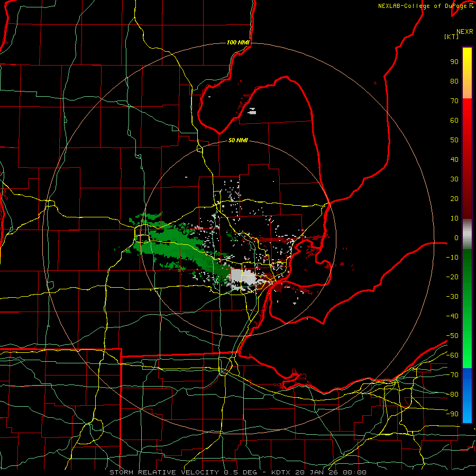The image size is (476, 476).
Task: Click the '50 NMI' range ring label
Action: tap(238, 140)
